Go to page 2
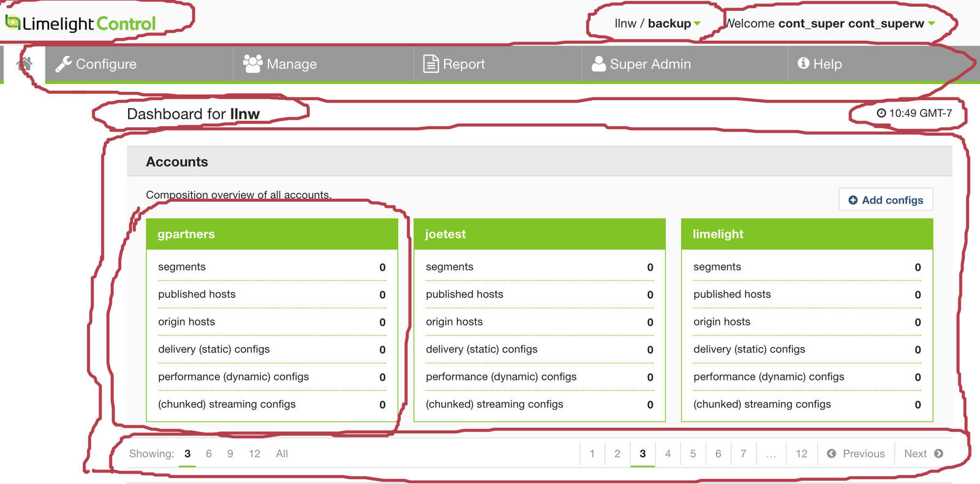The image size is (980, 484). (617, 453)
